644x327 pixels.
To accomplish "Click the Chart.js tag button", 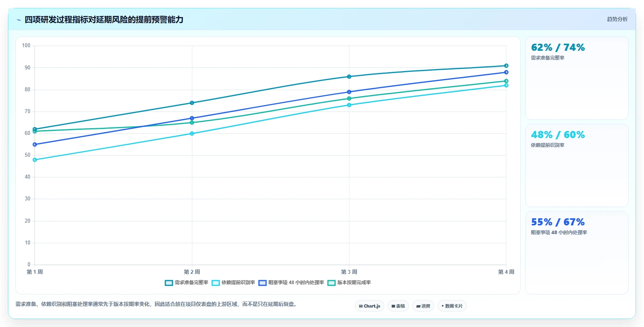I will 370,306.
